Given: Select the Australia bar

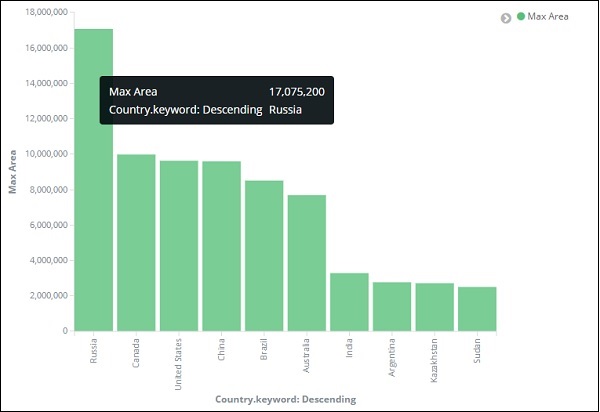Looking at the screenshot, I should (307, 263).
